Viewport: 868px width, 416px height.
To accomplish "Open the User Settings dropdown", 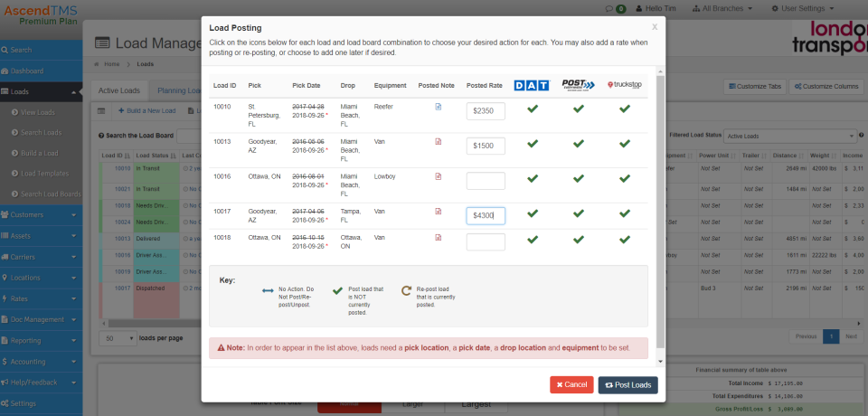I will 803,9.
